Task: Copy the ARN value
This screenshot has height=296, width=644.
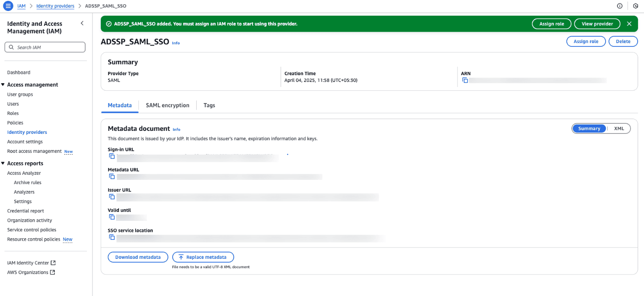Action: click(x=465, y=80)
